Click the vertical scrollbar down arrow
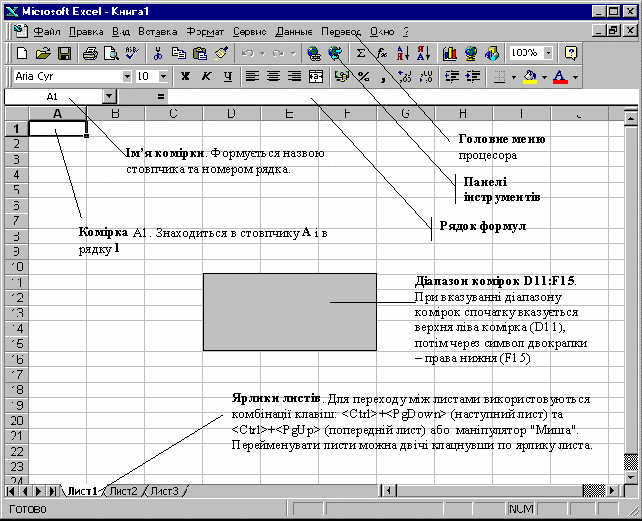The width and height of the screenshot is (642, 521). [x=631, y=477]
